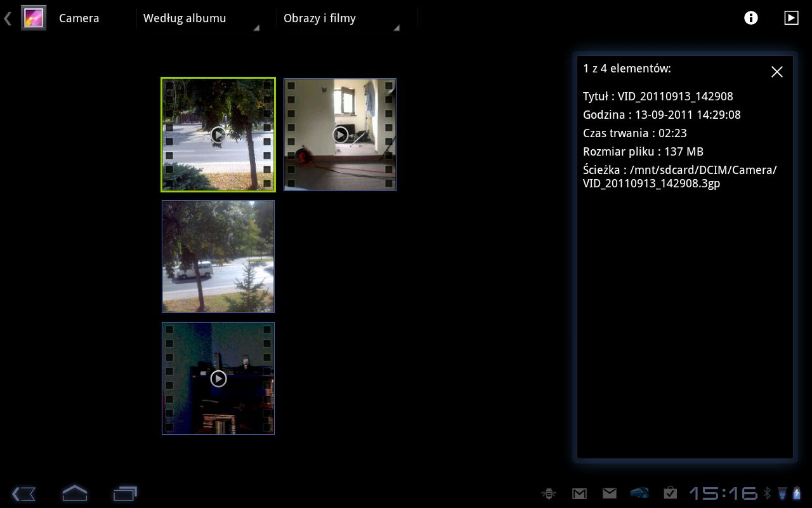This screenshot has width=812, height=508.
Task: Tap the system Home button
Action: pyautogui.click(x=74, y=493)
